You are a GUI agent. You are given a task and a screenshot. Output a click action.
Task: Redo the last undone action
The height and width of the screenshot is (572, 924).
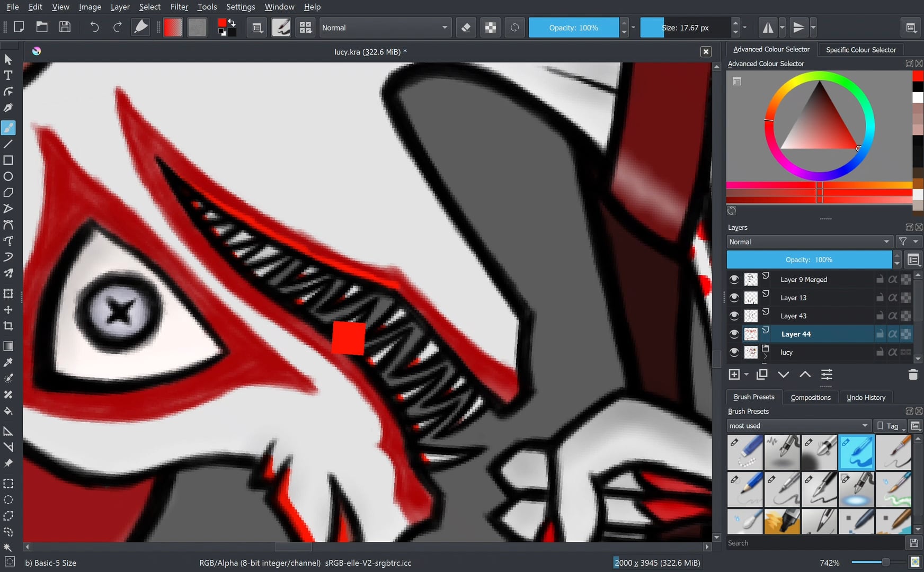coord(118,27)
